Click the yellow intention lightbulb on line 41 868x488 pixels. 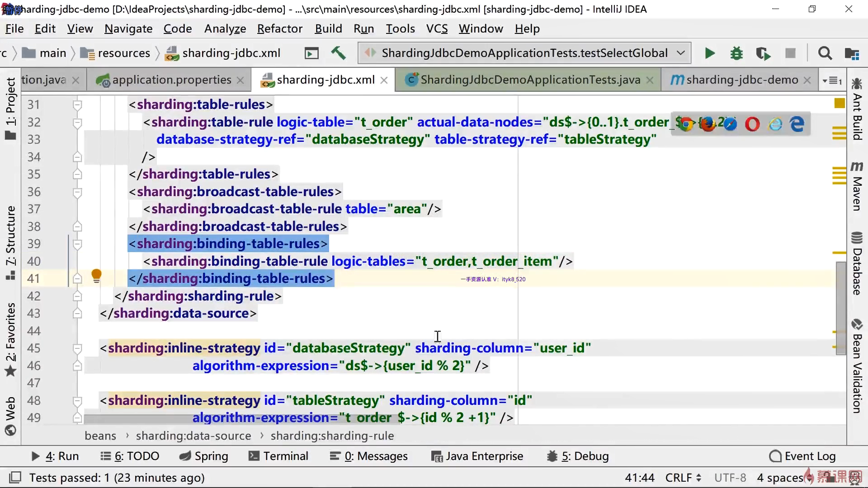pyautogui.click(x=96, y=276)
